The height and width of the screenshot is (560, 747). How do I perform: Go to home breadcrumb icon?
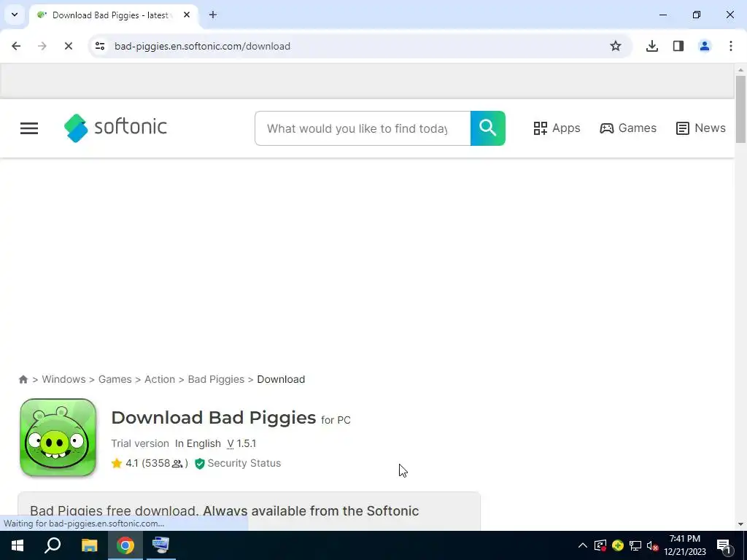coord(23,379)
